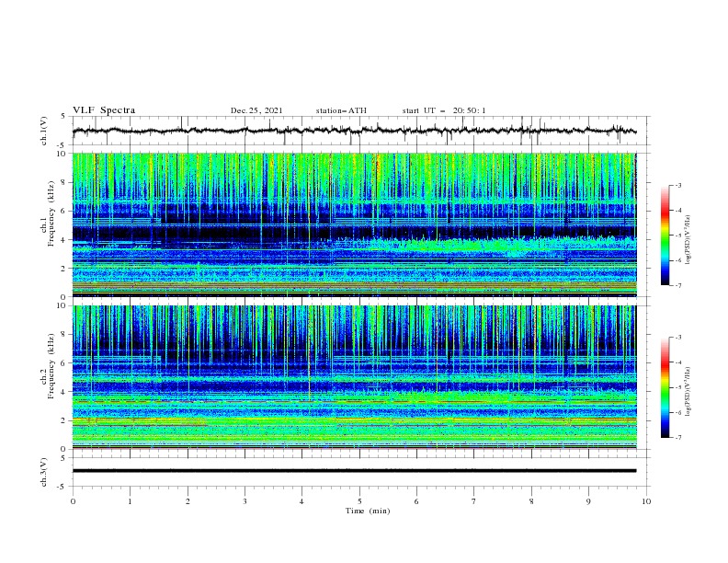The height and width of the screenshot is (563, 728).
Task: Click the '10' tick on the time axis
Action: [x=646, y=501]
